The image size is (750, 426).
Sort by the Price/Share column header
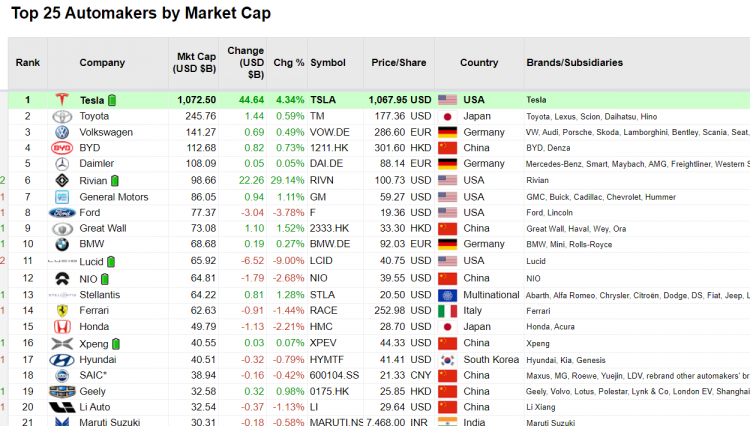(398, 63)
